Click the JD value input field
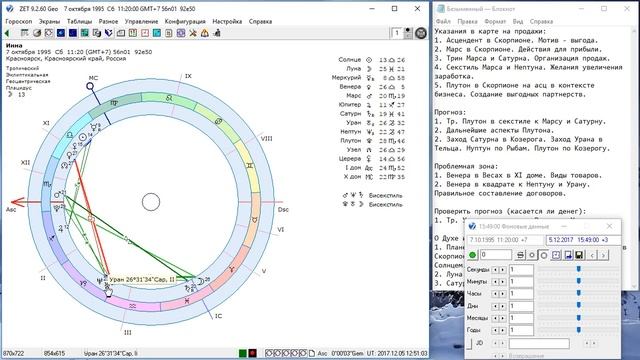The image size is (640, 360). coord(539,344)
